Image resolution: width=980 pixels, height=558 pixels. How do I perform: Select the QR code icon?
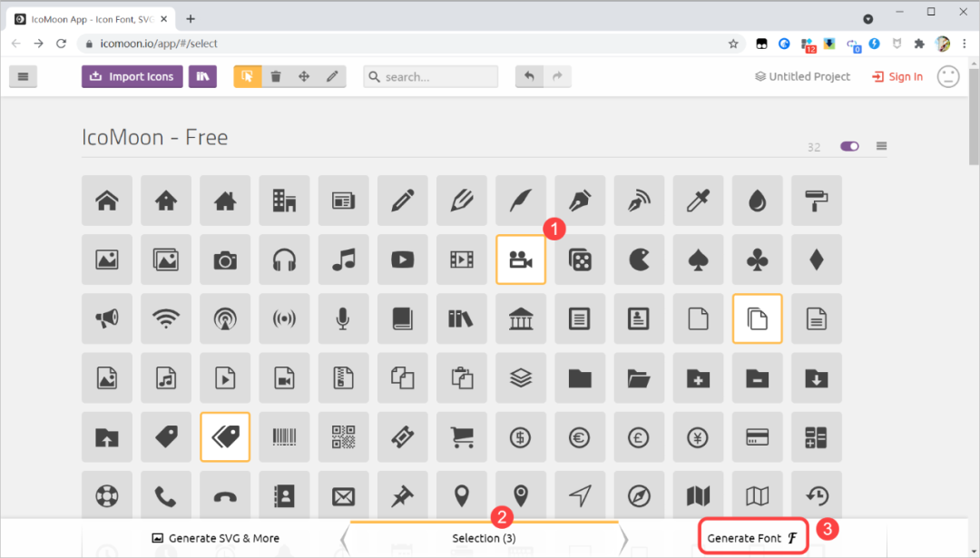click(343, 436)
